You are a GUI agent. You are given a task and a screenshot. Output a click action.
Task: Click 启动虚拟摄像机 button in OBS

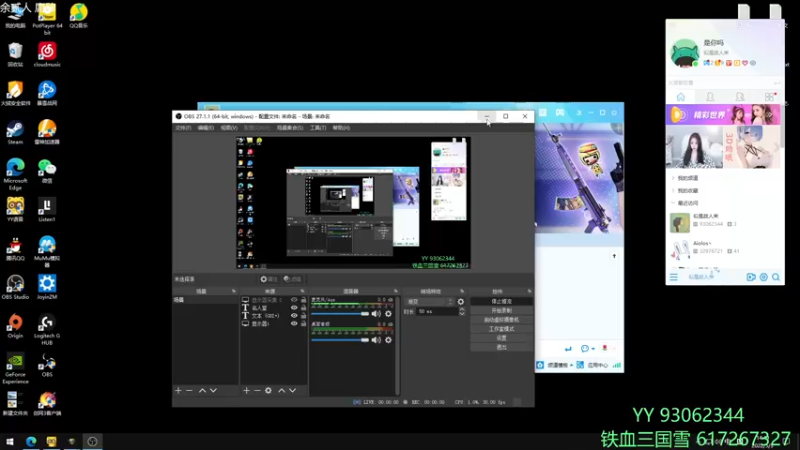502,320
